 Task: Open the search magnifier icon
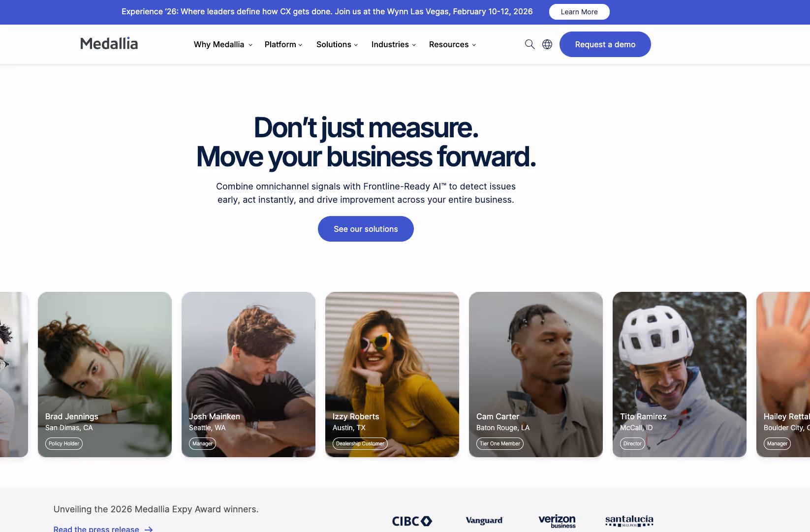click(530, 44)
